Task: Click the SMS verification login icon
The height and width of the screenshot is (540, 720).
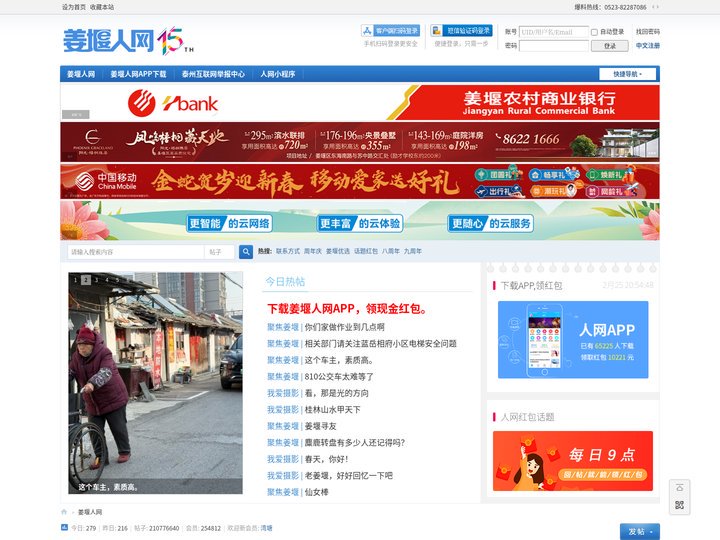Action: click(436, 31)
